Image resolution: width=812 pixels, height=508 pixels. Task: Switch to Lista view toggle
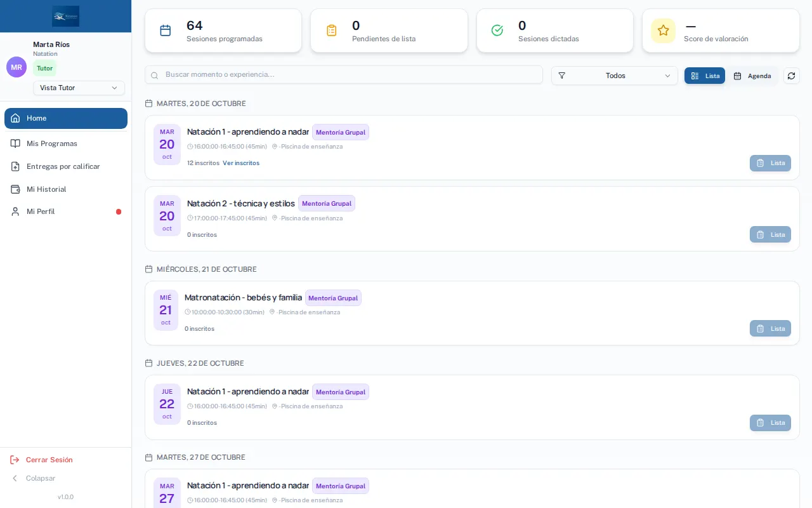point(705,76)
